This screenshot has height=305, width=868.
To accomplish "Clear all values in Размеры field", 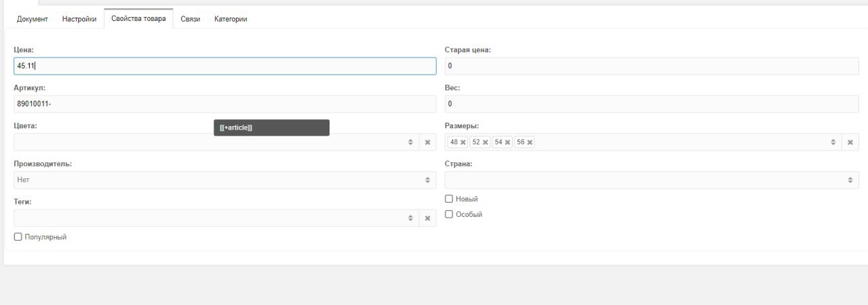I will click(850, 142).
